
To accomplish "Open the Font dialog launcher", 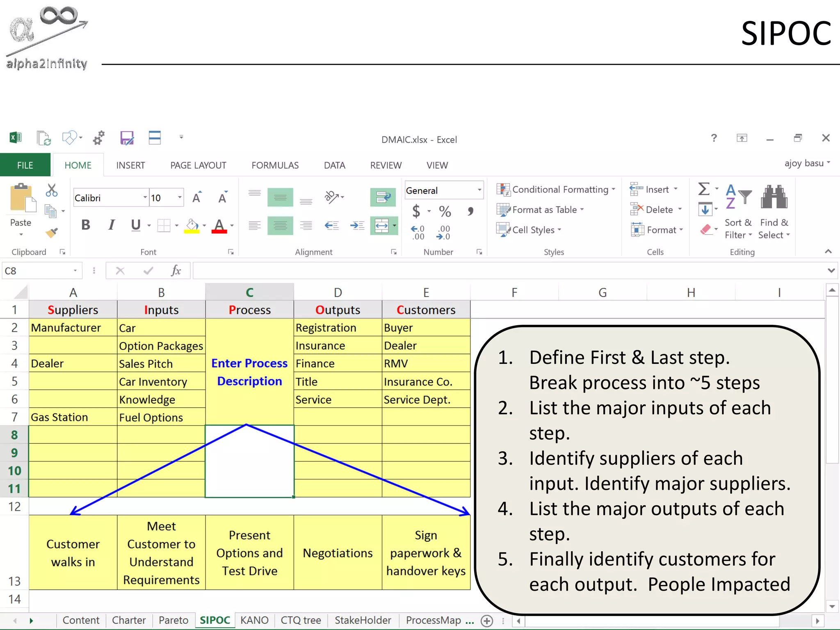I will pos(231,252).
